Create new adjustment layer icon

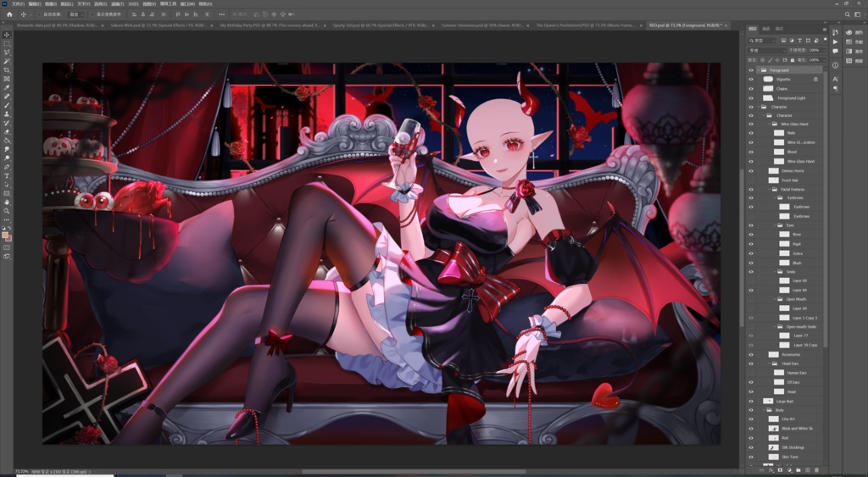pos(789,470)
